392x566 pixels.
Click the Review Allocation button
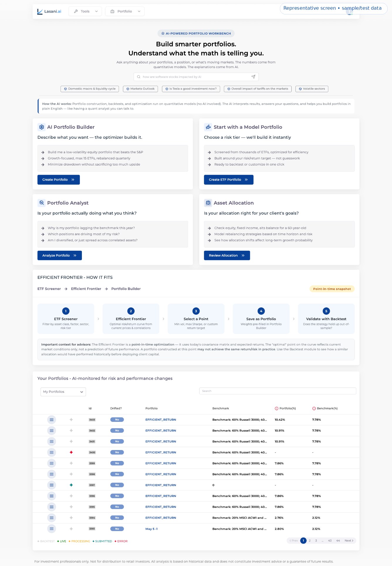pyautogui.click(x=227, y=255)
